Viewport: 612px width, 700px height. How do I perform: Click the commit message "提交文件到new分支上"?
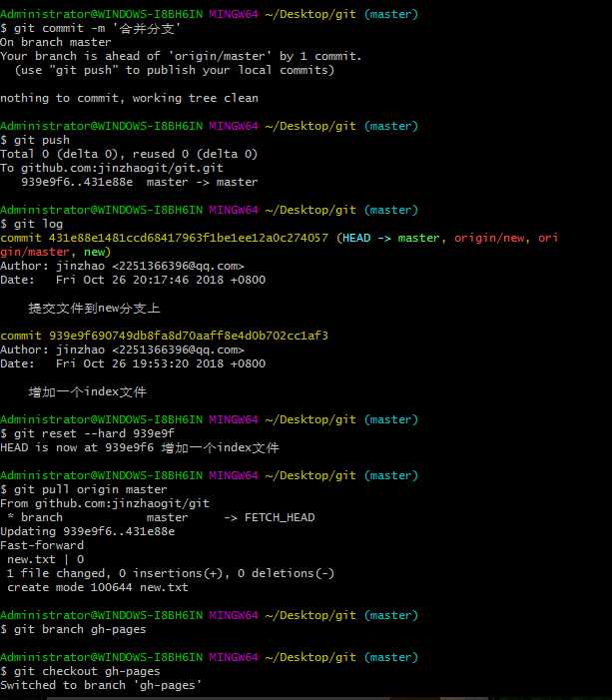94,308
